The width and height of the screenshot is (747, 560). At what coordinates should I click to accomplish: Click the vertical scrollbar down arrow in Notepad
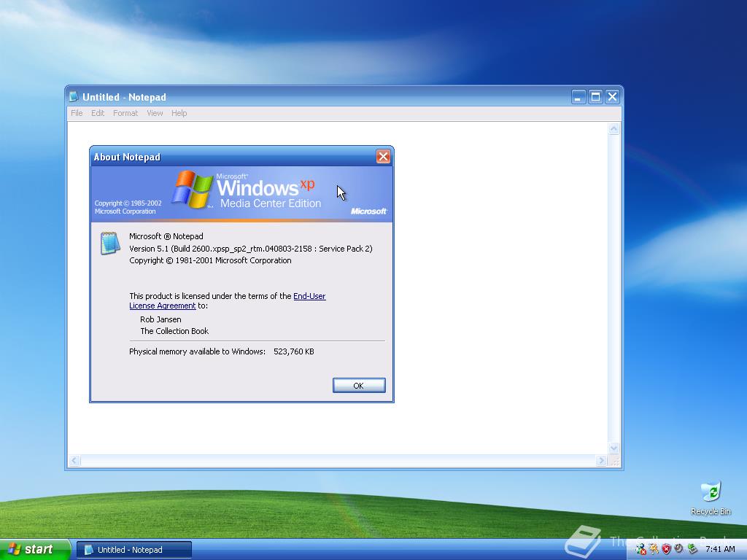(x=614, y=448)
